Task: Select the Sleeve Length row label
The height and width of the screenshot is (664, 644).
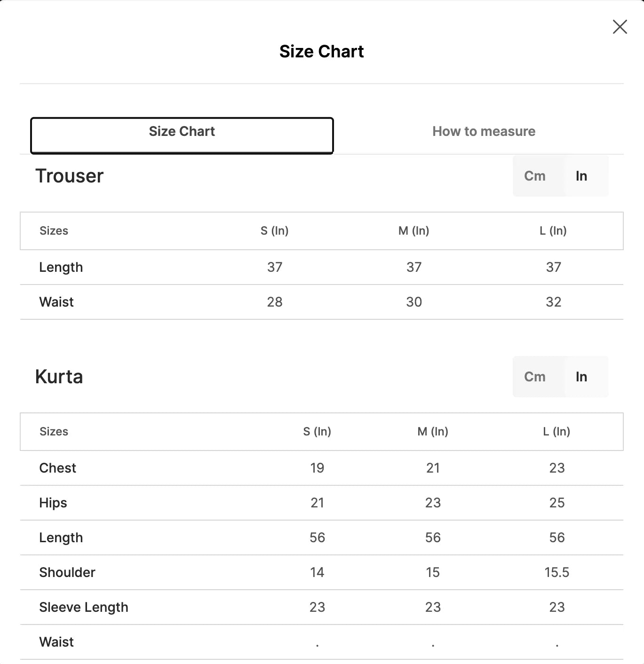Action: tap(84, 607)
